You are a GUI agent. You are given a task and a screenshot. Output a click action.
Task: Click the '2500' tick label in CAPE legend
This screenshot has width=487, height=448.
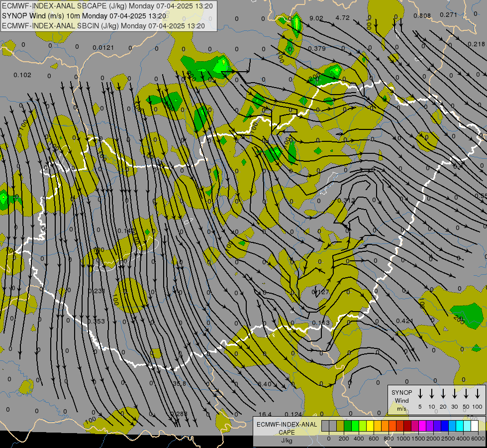coord(448,439)
